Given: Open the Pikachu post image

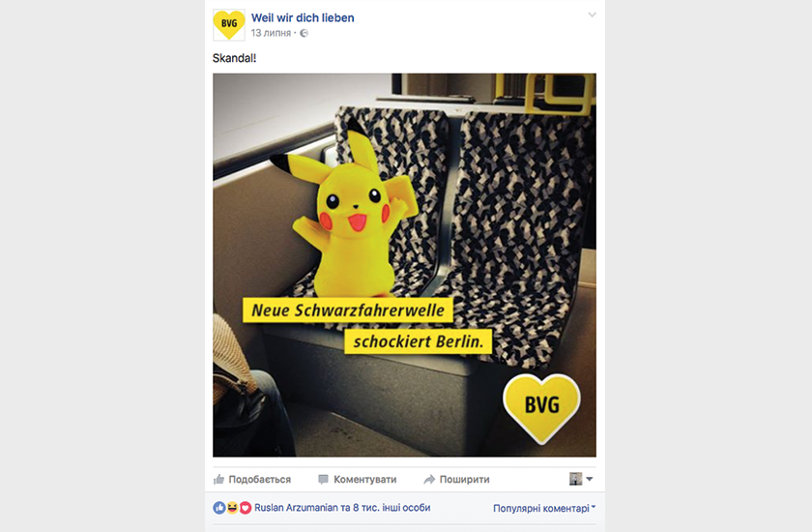Looking at the screenshot, I should click(x=404, y=265).
